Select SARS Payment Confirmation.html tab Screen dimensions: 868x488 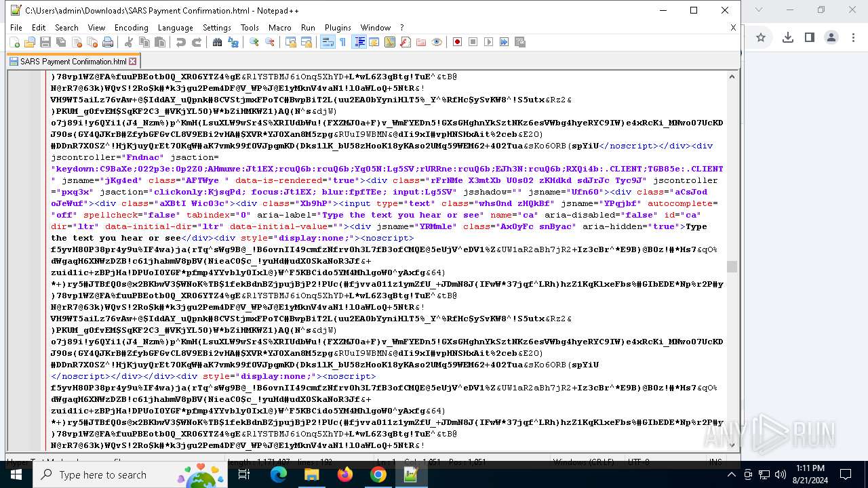tap(73, 61)
